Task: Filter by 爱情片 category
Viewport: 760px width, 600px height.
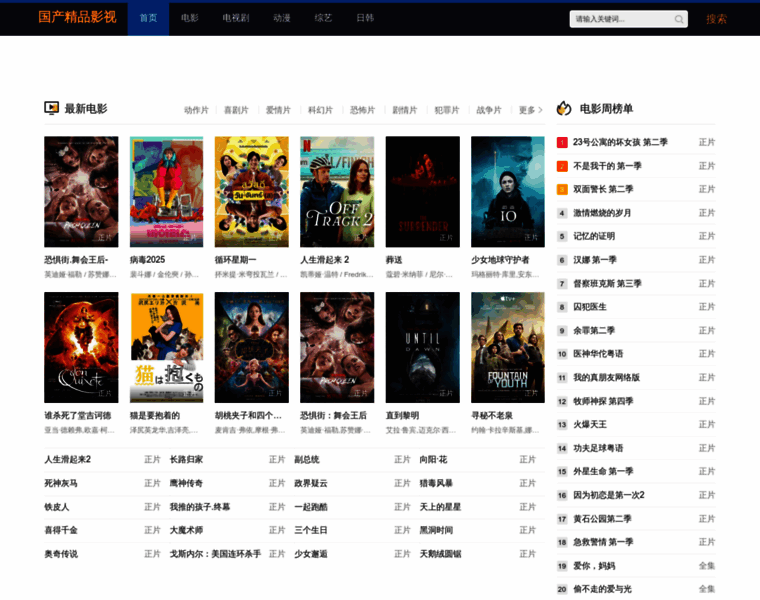Action: coord(278,110)
